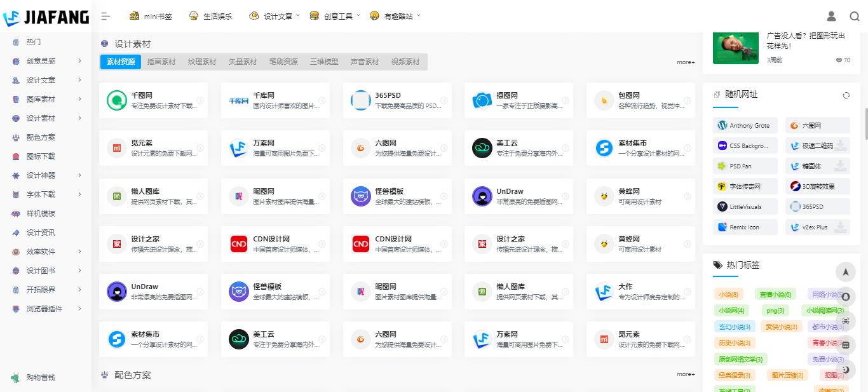Open the 设计文章 top nav dropdown
868x392 pixels.
(x=275, y=17)
